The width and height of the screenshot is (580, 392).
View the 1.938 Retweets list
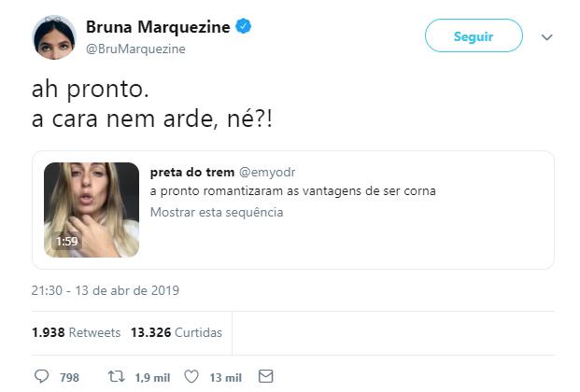[x=76, y=332]
